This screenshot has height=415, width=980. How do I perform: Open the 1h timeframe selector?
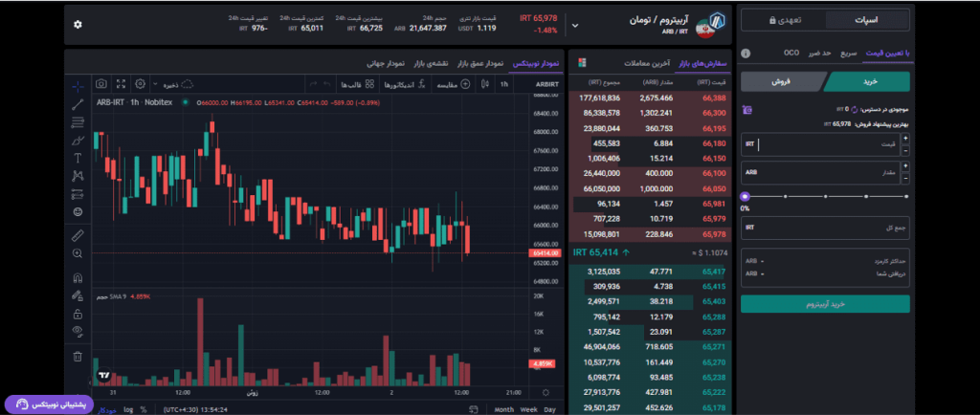504,84
